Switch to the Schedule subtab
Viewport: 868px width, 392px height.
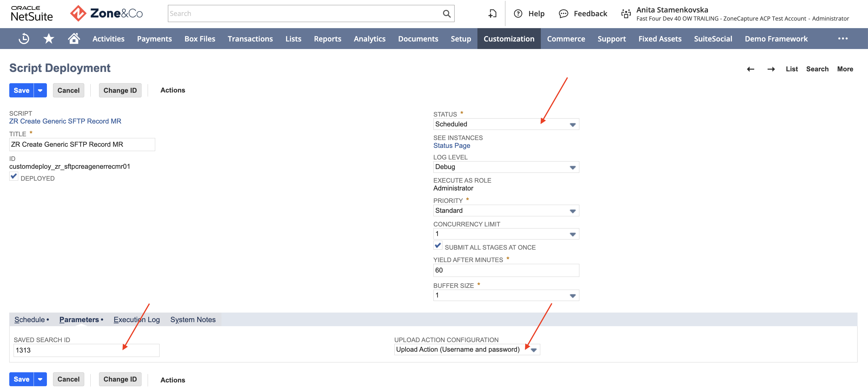30,320
